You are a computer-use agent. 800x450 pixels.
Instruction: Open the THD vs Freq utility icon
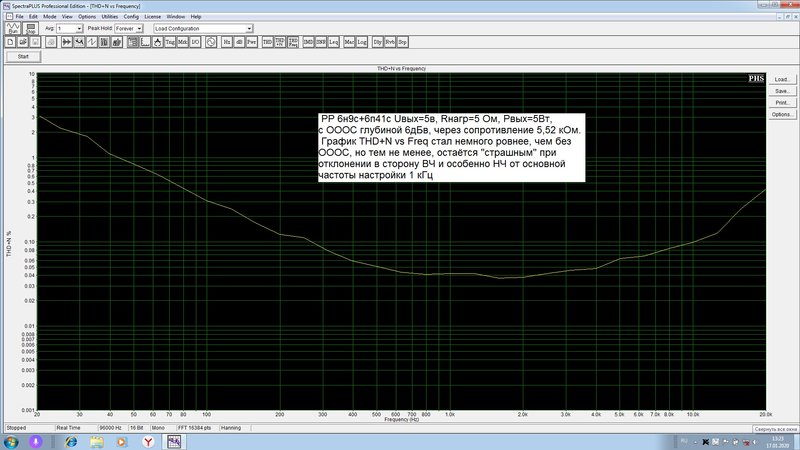pyautogui.click(x=293, y=42)
